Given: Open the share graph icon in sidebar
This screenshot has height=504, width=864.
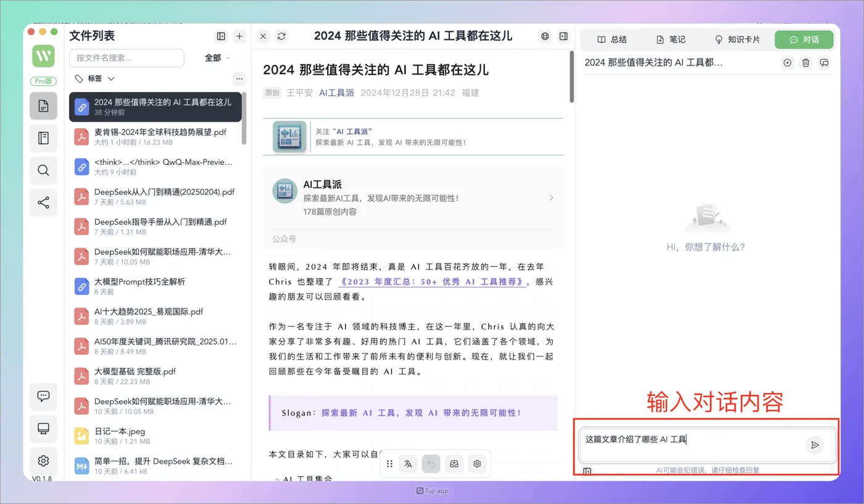Looking at the screenshot, I should tap(43, 202).
